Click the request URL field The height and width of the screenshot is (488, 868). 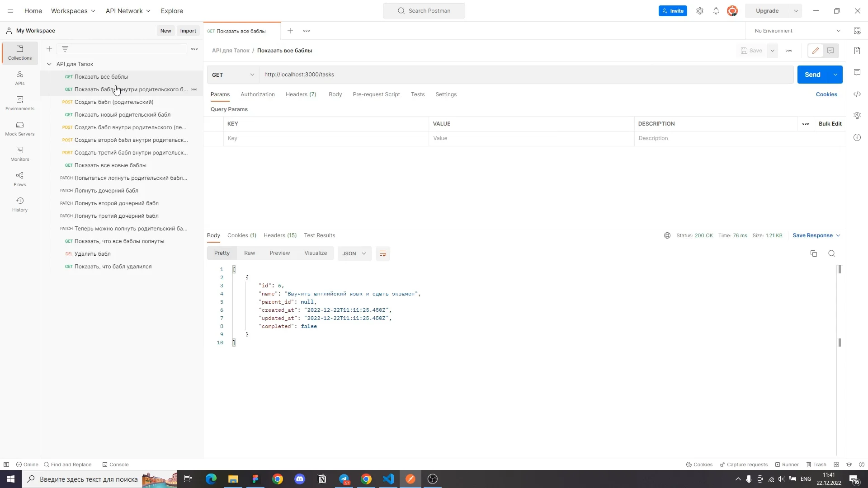click(526, 75)
